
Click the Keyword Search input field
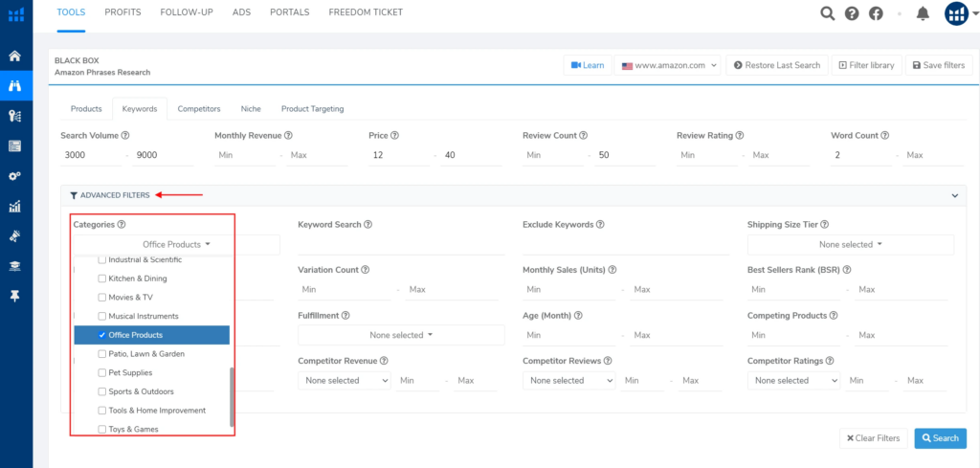401,244
